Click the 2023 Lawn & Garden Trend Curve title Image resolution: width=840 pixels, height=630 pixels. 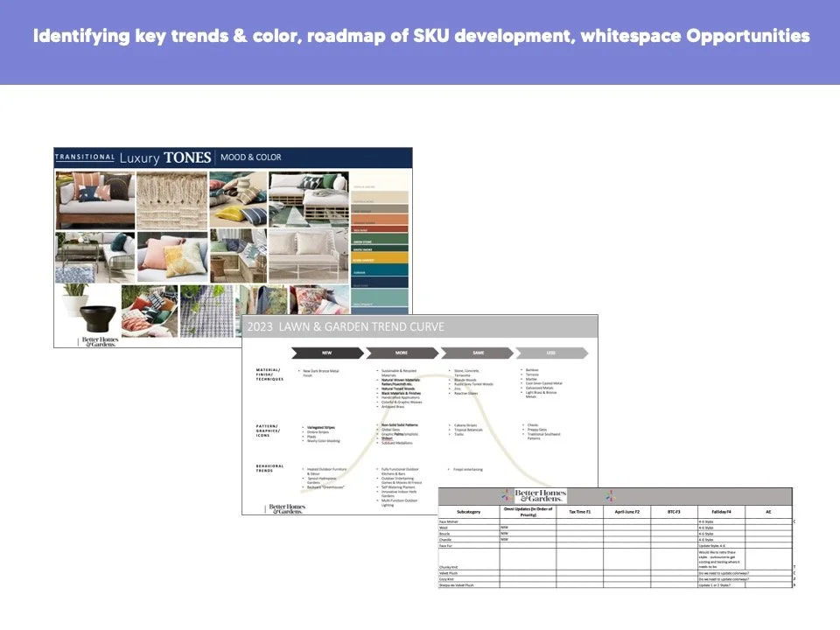(x=346, y=326)
